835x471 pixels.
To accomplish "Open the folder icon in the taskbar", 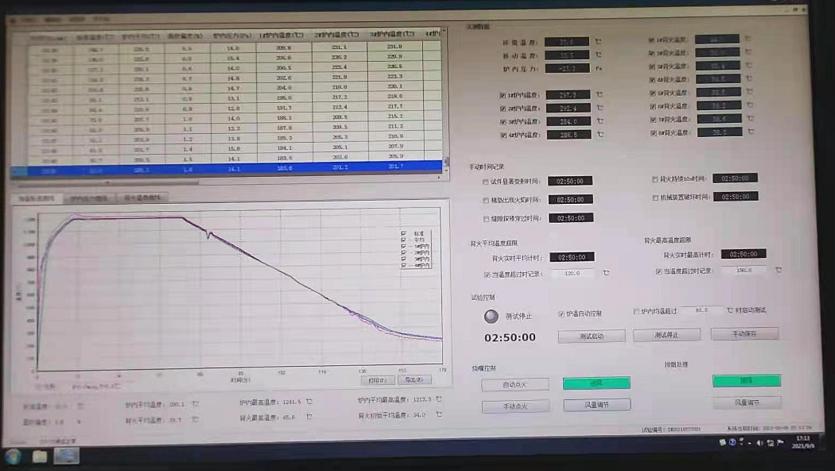I will (x=39, y=456).
